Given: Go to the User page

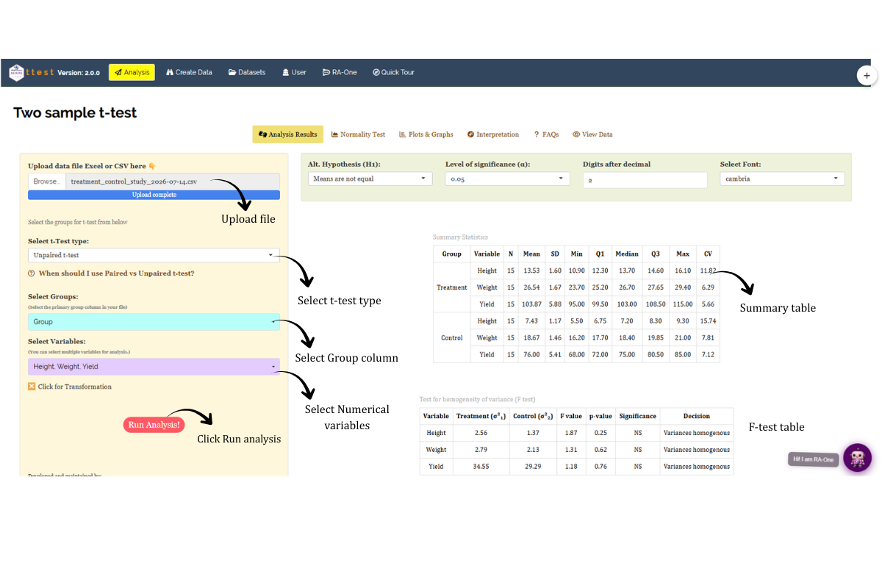Looking at the screenshot, I should (x=293, y=72).
